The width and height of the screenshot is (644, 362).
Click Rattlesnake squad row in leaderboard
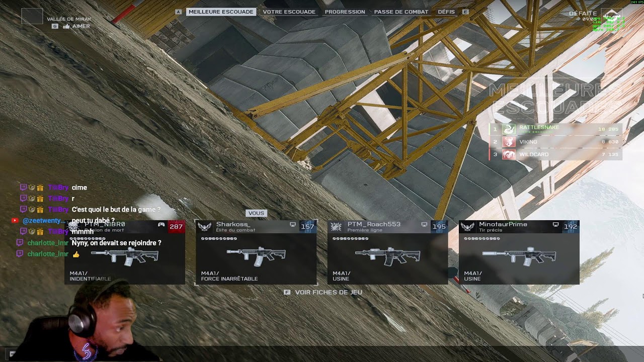[555, 129]
